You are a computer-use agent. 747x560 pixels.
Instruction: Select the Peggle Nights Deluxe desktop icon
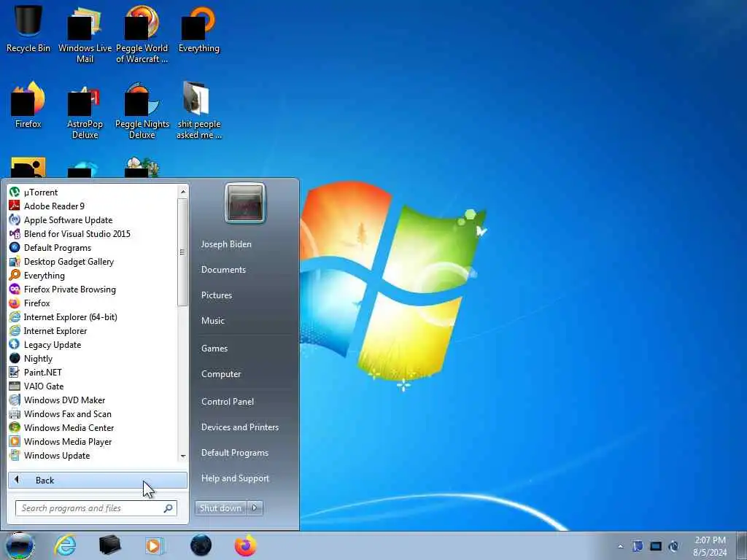click(142, 111)
